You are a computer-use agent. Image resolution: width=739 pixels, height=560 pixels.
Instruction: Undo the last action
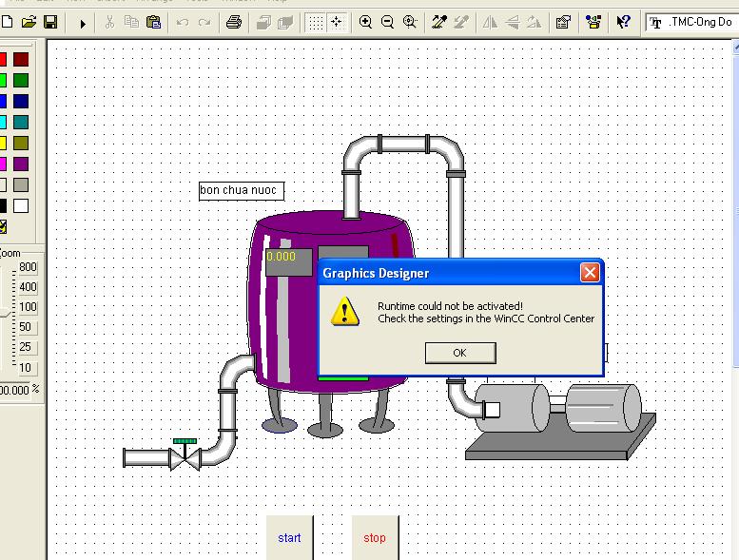[x=183, y=22]
